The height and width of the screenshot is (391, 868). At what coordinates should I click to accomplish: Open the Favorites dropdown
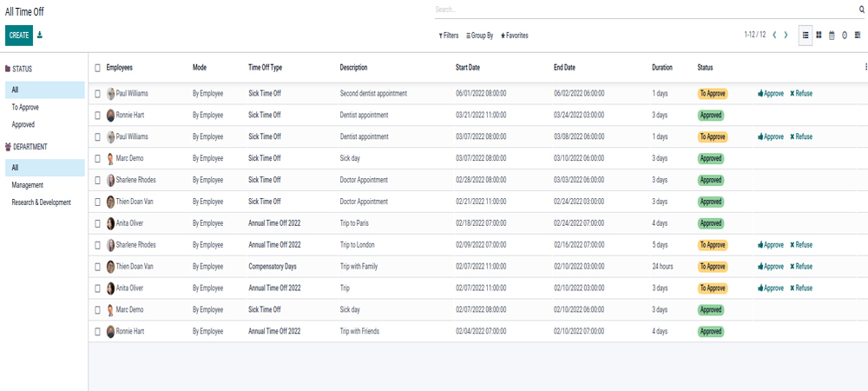(514, 36)
